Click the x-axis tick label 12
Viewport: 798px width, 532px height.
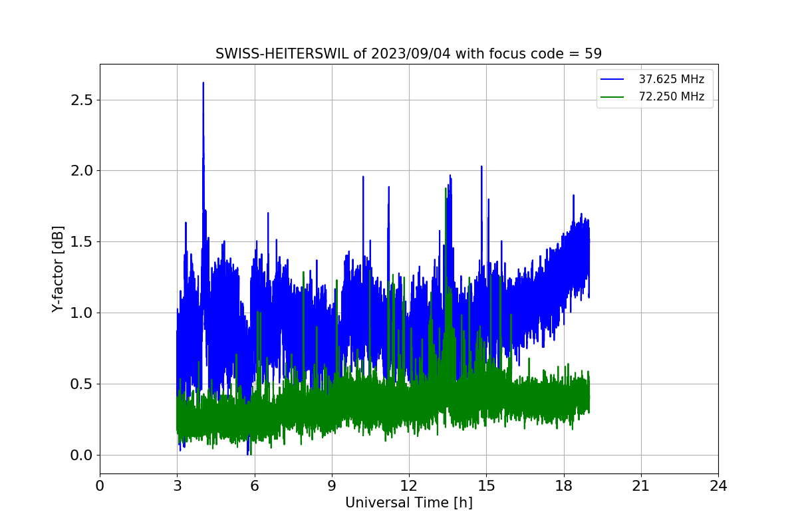click(x=409, y=486)
